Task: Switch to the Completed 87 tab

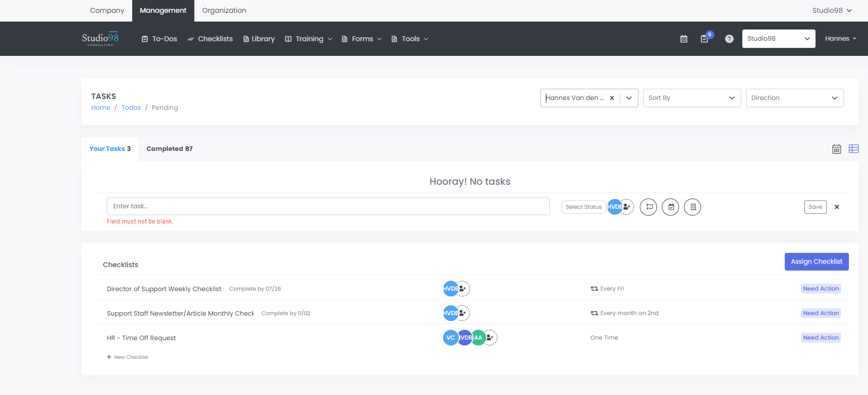Action: (169, 149)
